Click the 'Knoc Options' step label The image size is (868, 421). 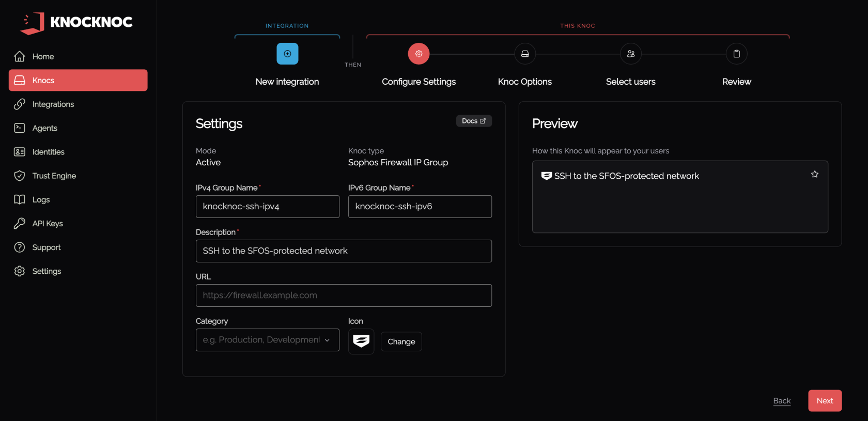525,82
